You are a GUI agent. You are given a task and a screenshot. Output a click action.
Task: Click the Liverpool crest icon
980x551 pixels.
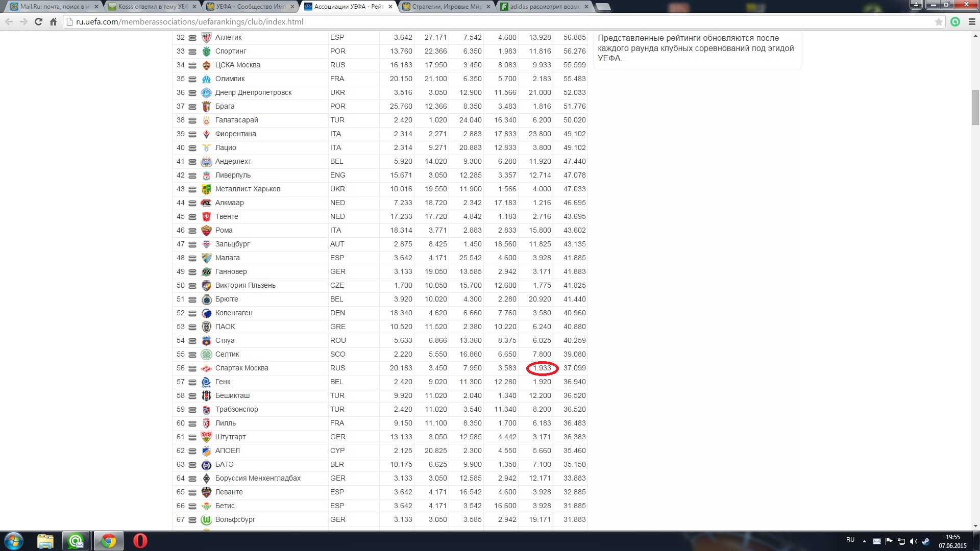coord(206,176)
